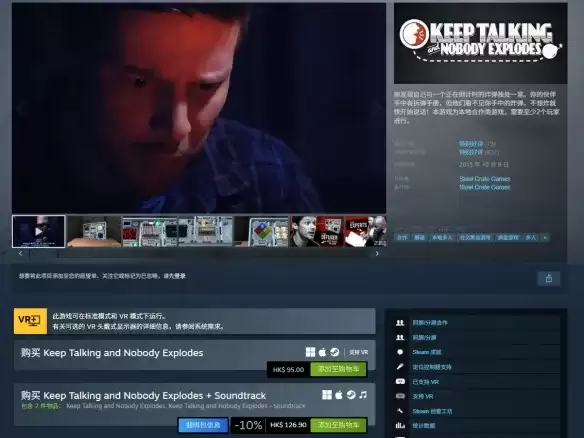Select the second tag, 解谜
The height and width of the screenshot is (438, 584).
(x=419, y=237)
